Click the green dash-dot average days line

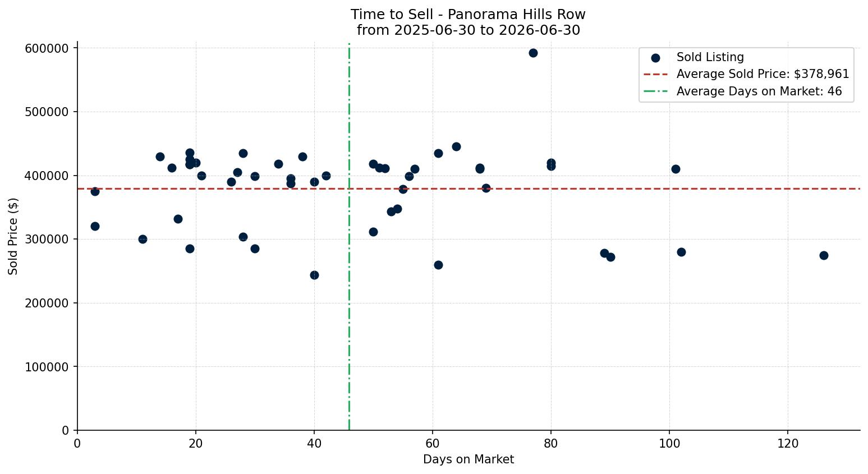click(349, 236)
